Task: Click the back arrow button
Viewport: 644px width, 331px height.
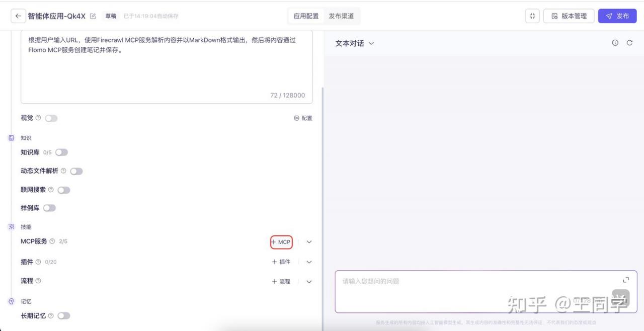Action: coord(18,16)
